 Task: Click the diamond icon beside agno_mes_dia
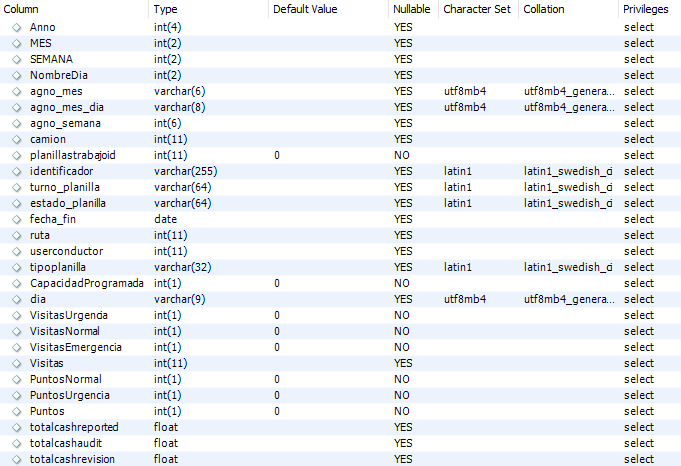pyautogui.click(x=17, y=108)
